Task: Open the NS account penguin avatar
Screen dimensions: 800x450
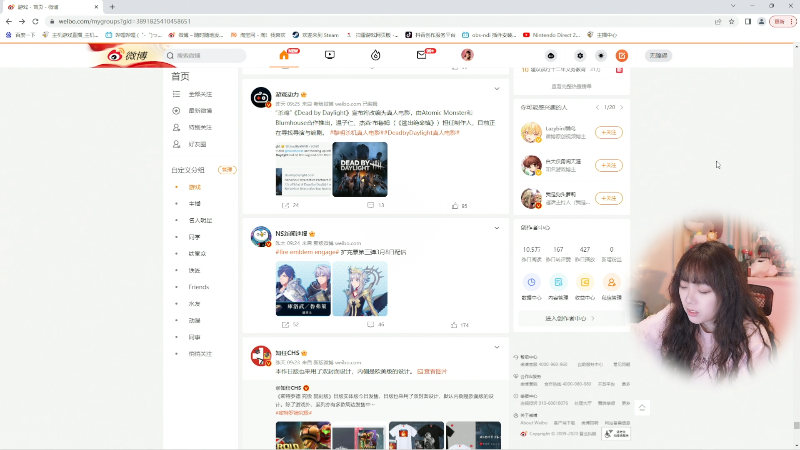Action: click(261, 236)
